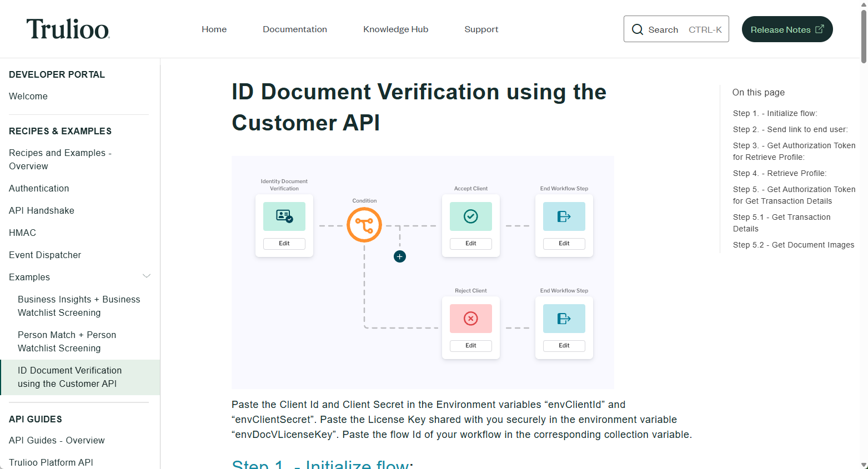Image resolution: width=868 pixels, height=469 pixels.
Task: Click the End Workflow Step icon beside Reject Client
Action: pos(564,319)
